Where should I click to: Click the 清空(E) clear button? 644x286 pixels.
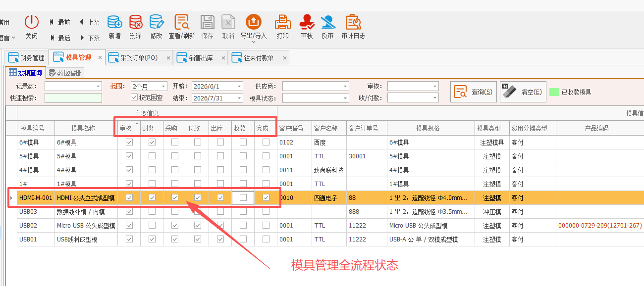tap(523, 92)
